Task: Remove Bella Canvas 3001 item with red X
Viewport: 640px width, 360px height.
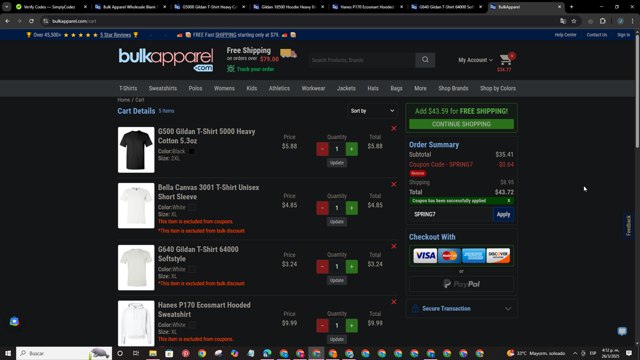Action: [394, 184]
